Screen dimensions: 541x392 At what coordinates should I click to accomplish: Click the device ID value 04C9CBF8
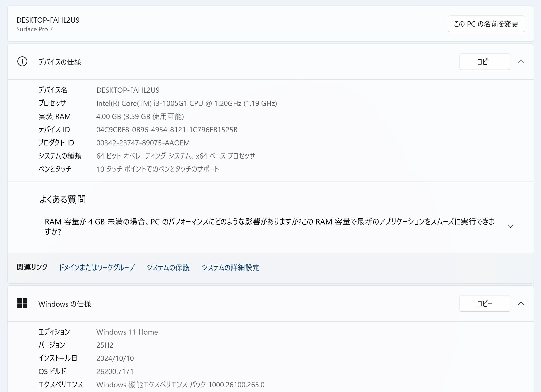point(167,130)
